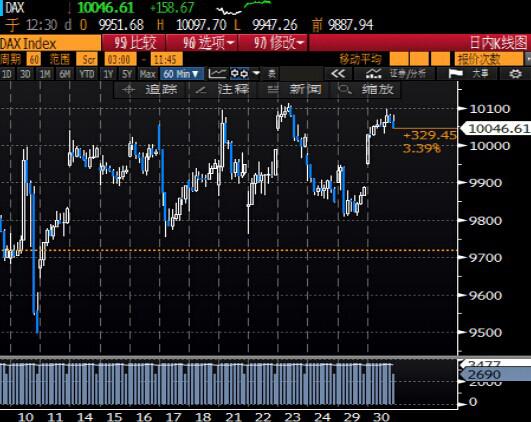Activate the 缩放 zoom magnifier tool
Viewport: 531px width, 422px height.
coord(366,90)
